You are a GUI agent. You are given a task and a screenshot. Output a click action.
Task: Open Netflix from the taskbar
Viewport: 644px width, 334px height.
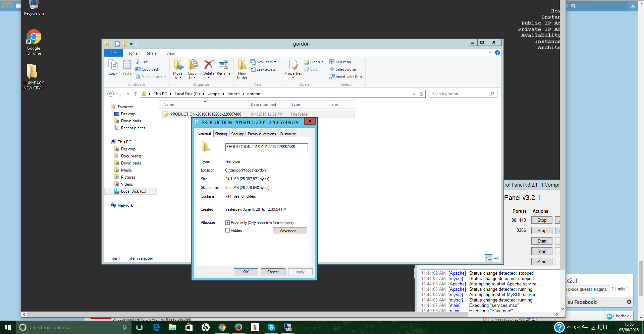tap(255, 327)
